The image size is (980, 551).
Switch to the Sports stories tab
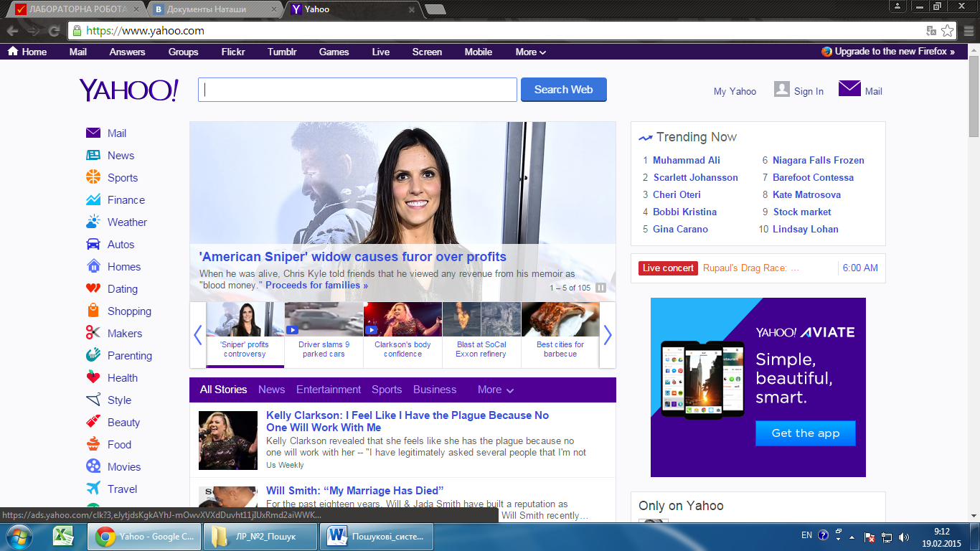(387, 390)
